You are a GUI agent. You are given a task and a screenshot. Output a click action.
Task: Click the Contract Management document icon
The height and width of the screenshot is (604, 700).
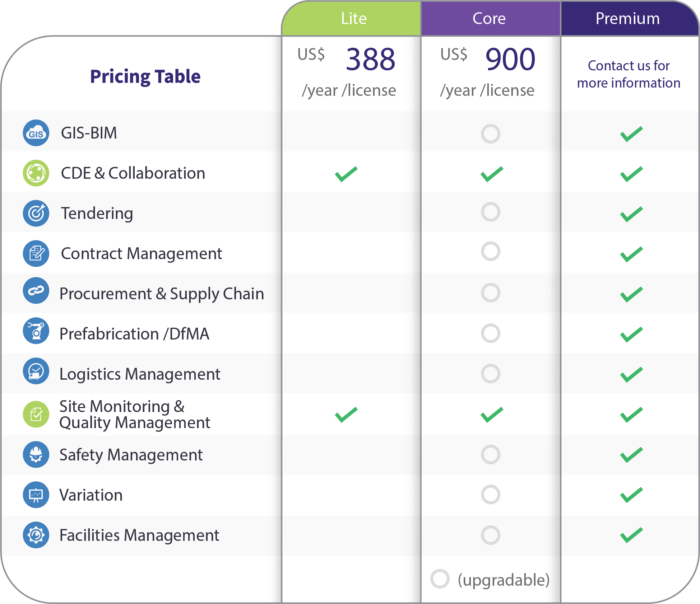pos(36,253)
